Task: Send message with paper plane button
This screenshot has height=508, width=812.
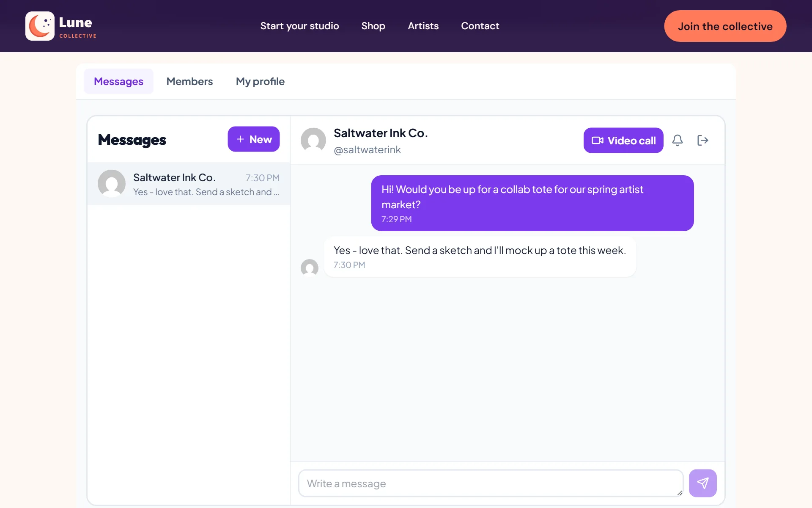Action: point(702,483)
